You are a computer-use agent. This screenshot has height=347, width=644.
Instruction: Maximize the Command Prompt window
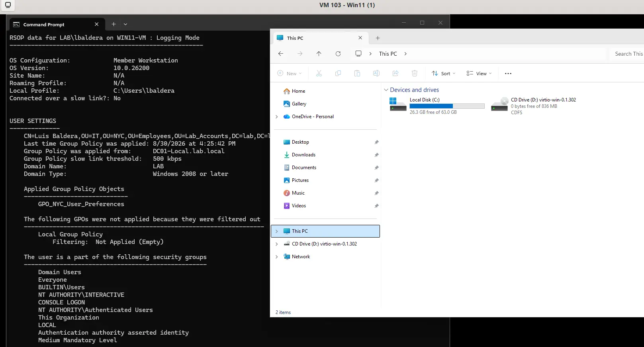click(422, 23)
